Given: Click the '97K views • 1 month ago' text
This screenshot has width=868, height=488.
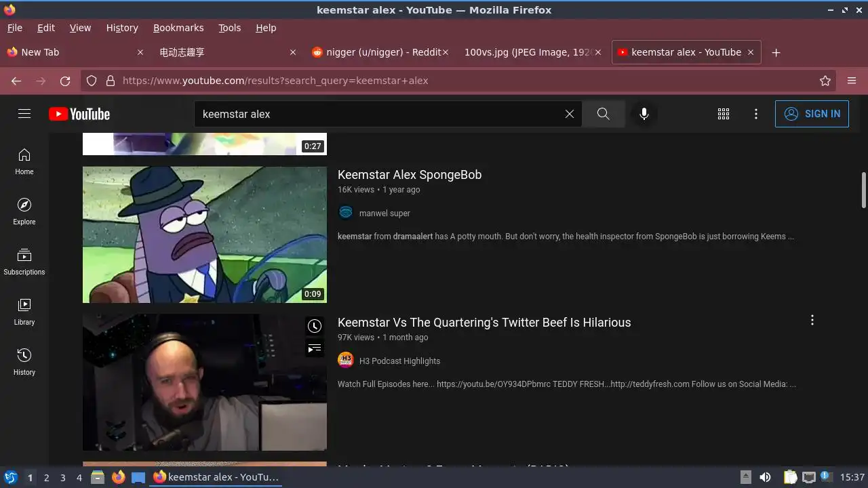Looking at the screenshot, I should 382,338.
